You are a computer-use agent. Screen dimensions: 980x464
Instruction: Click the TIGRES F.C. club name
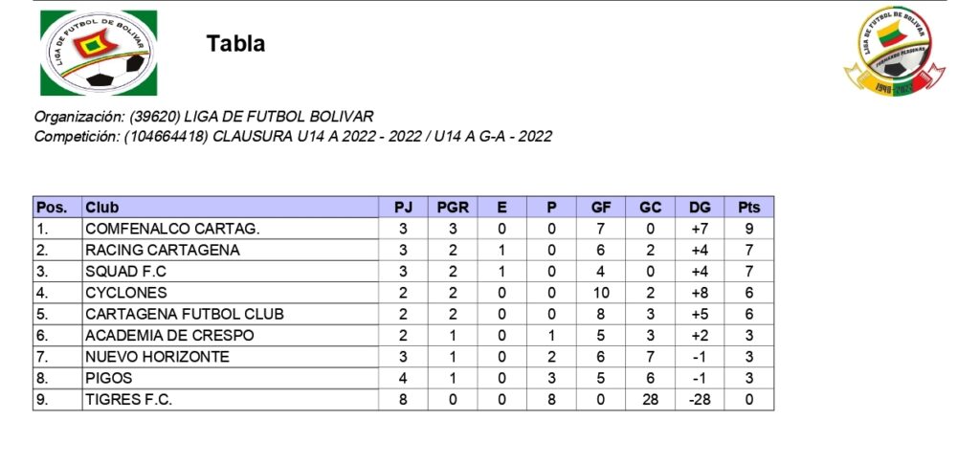[x=129, y=400]
